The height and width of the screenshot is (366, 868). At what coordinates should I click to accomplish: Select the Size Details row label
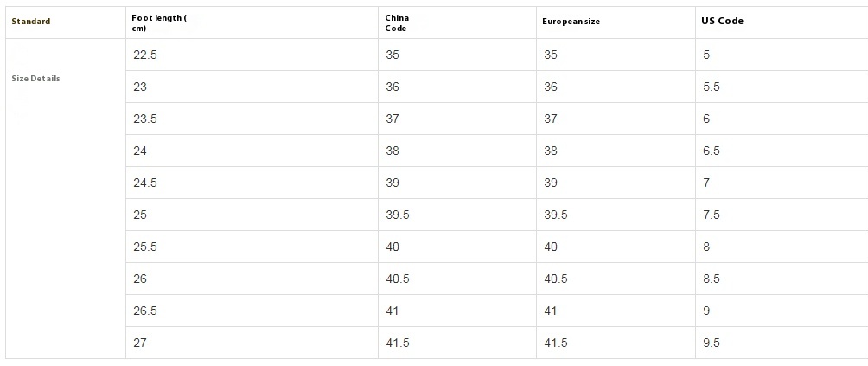click(36, 79)
